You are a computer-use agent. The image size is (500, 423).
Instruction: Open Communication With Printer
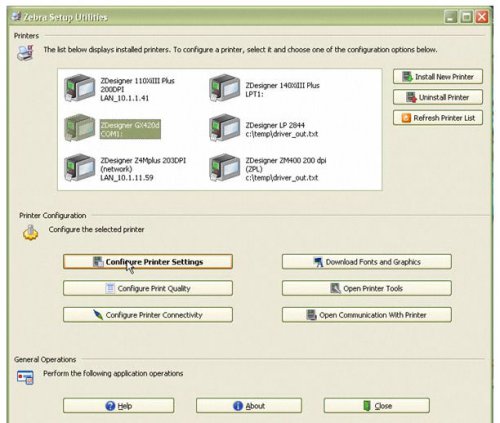click(367, 315)
